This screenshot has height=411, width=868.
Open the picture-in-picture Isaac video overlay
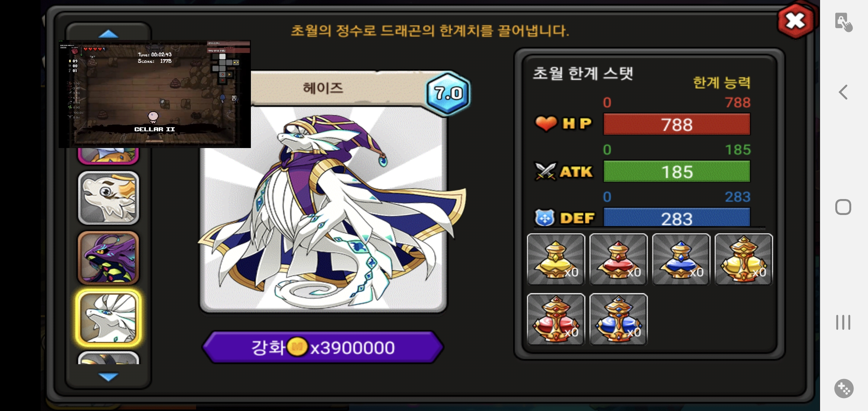155,94
